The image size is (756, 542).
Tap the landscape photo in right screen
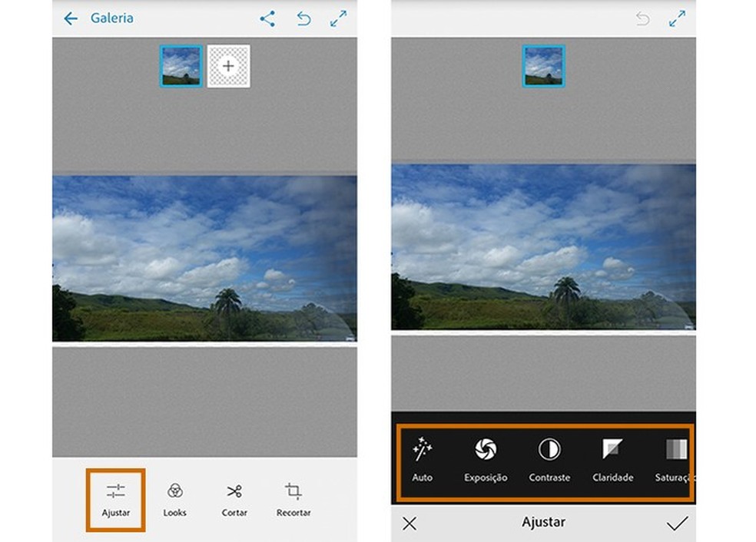(543, 247)
